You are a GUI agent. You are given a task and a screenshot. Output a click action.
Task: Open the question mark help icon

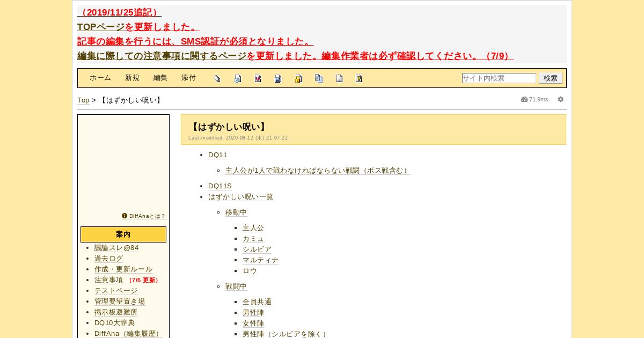(x=359, y=78)
